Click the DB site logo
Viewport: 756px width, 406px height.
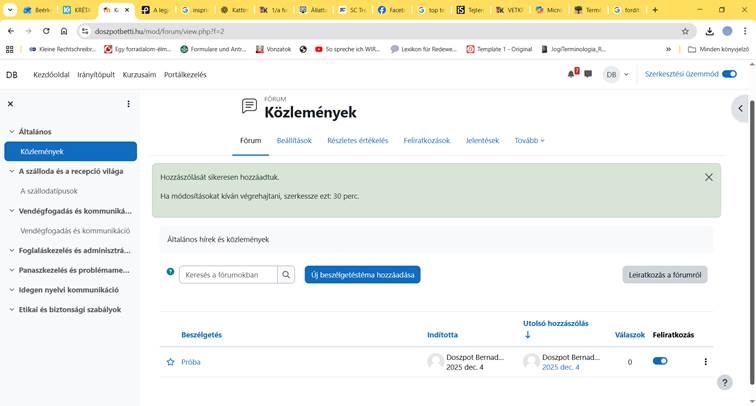pyautogui.click(x=12, y=75)
